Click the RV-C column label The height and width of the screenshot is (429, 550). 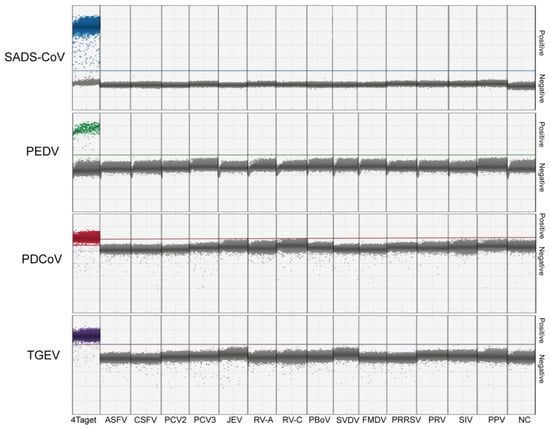pos(292,420)
